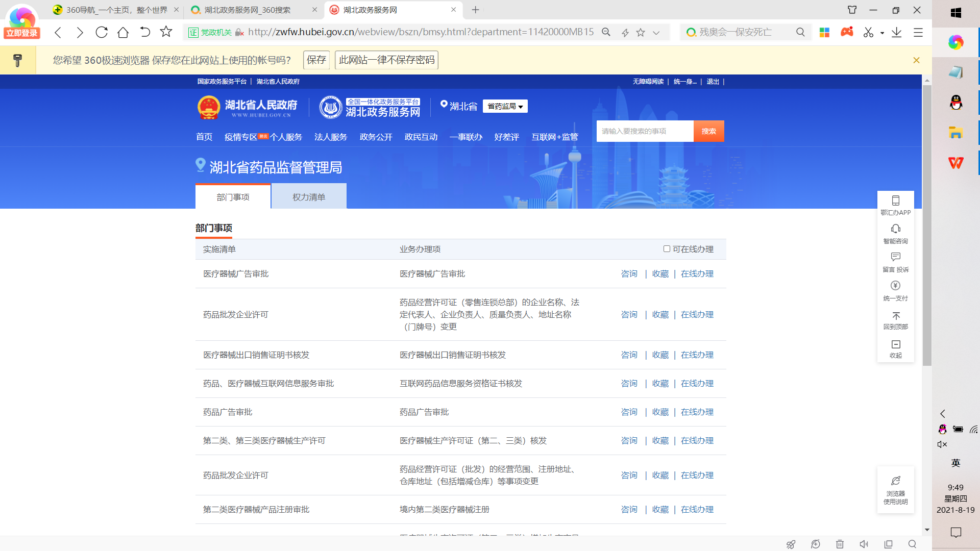The height and width of the screenshot is (551, 980).
Task: Click the page vertical scrollbar thumb
Action: [x=926, y=224]
